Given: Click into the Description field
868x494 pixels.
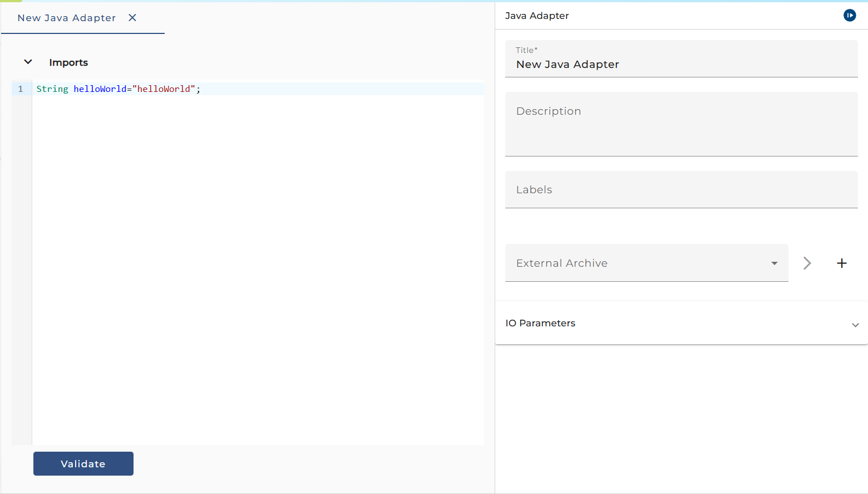Looking at the screenshot, I should click(x=681, y=124).
